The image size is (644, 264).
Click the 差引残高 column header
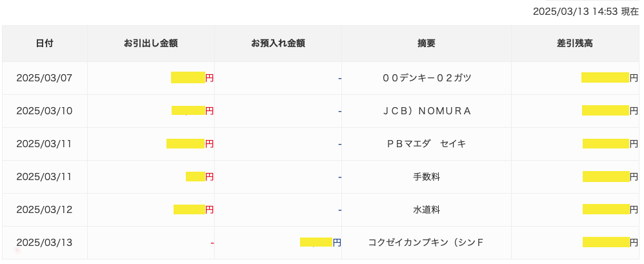(575, 43)
